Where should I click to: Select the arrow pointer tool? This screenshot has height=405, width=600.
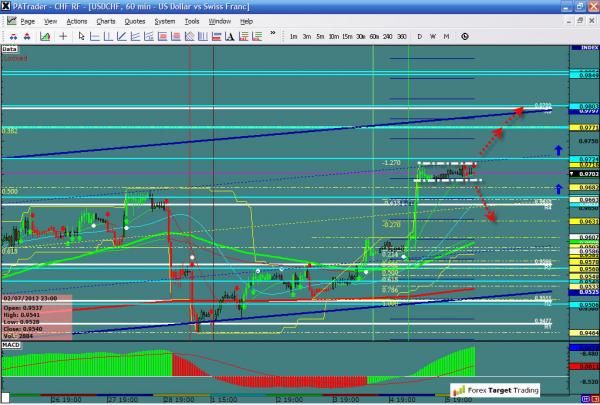point(81,36)
